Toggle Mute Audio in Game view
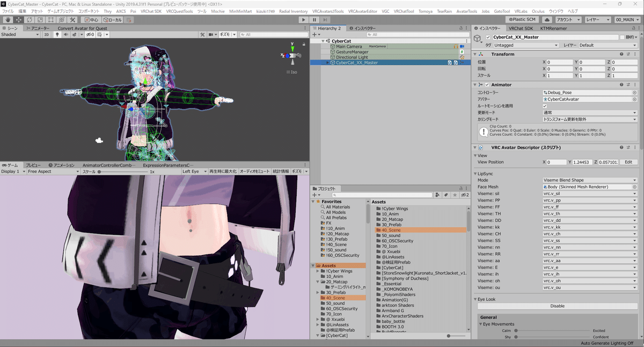644x347 pixels. coord(254,171)
